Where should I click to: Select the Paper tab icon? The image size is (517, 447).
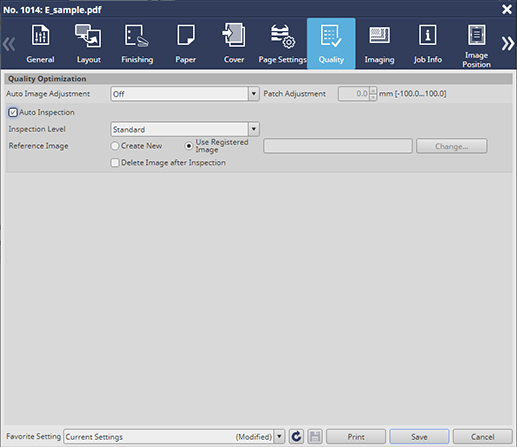click(x=186, y=35)
